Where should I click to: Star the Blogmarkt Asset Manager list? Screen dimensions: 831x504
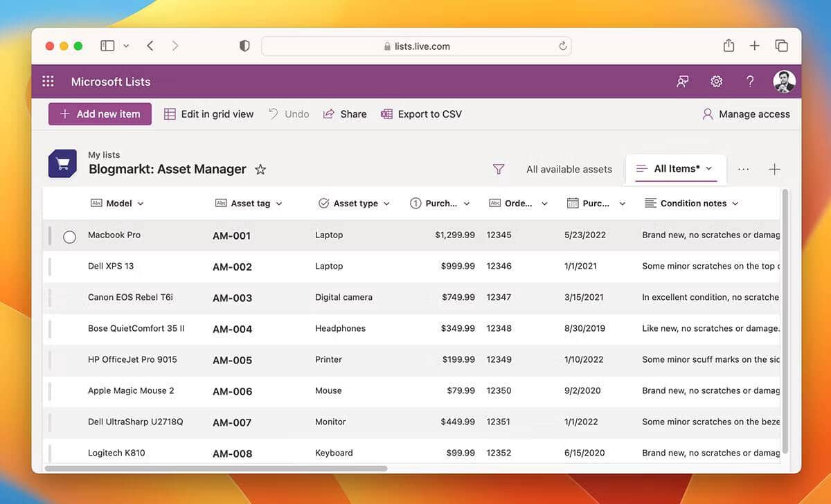click(260, 169)
